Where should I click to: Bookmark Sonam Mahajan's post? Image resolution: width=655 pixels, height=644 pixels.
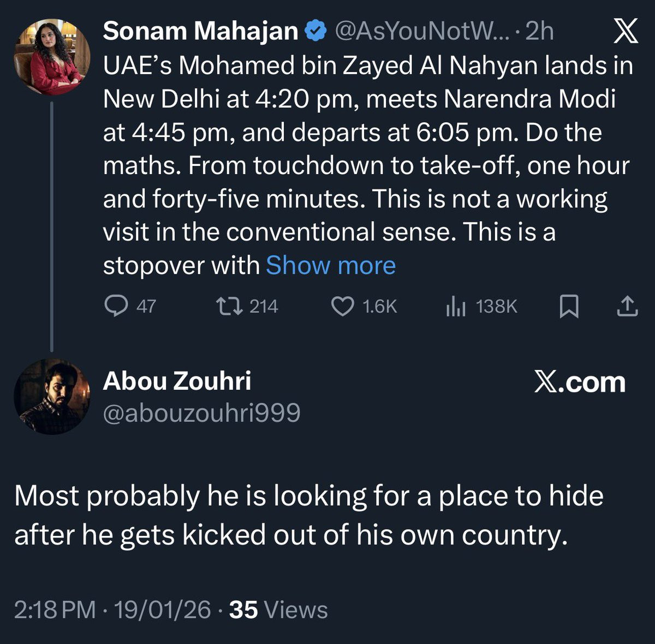(569, 306)
